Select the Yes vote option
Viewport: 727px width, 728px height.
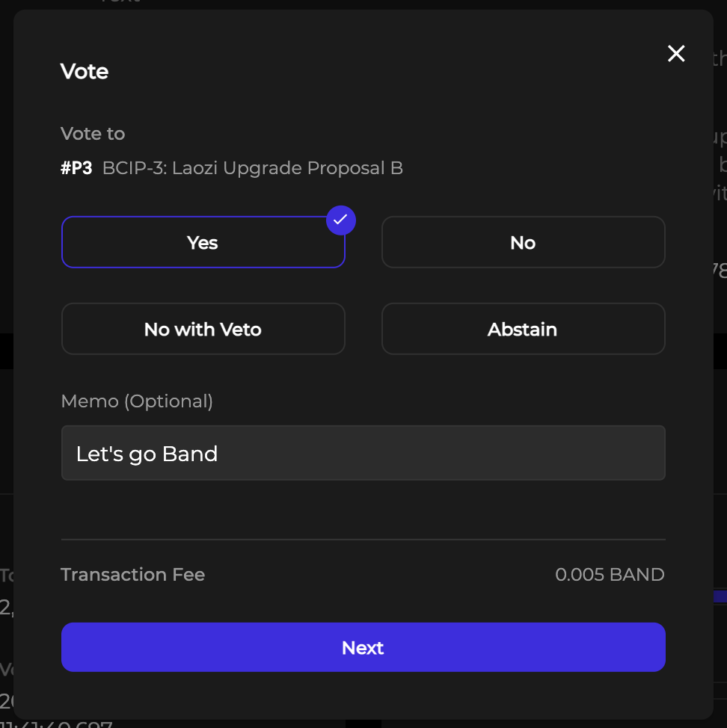point(203,243)
